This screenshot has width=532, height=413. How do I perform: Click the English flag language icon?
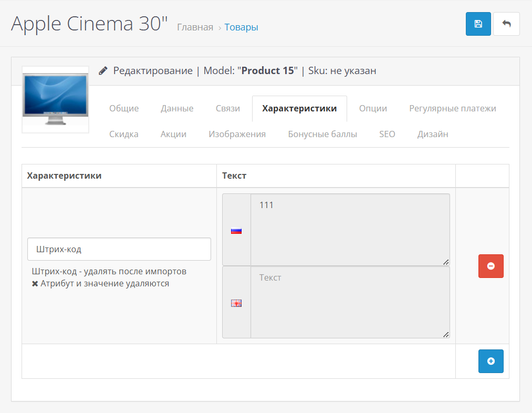pos(236,303)
